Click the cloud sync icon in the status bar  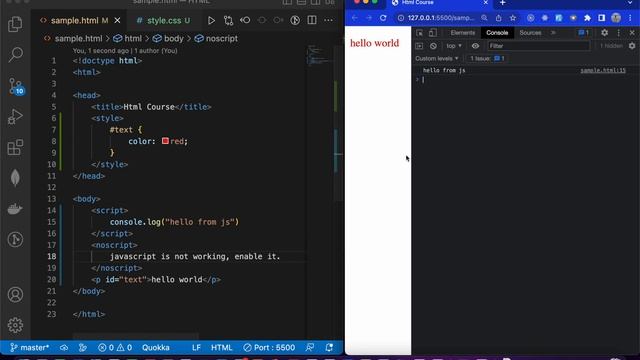tap(64, 347)
